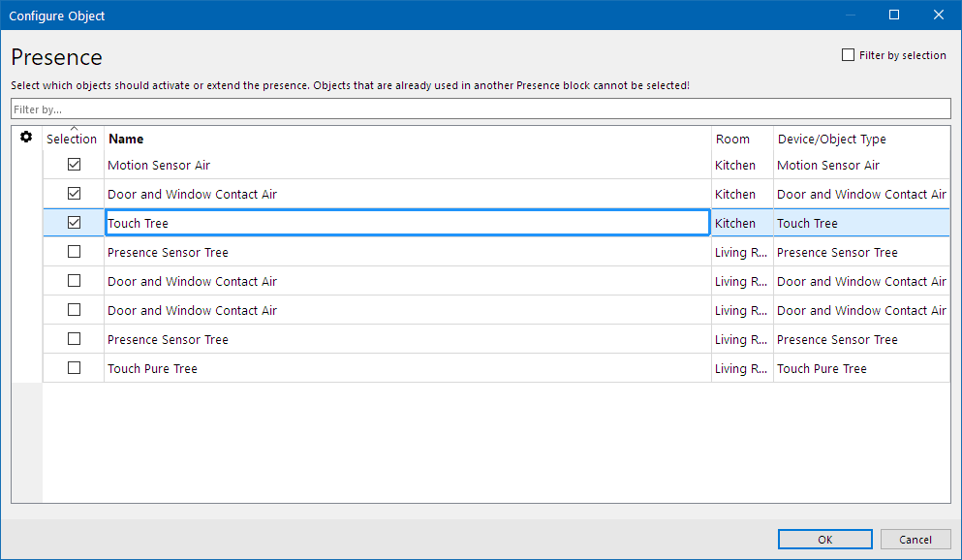Open the column settings gear icon
Viewport: 962px width, 560px height.
(26, 137)
